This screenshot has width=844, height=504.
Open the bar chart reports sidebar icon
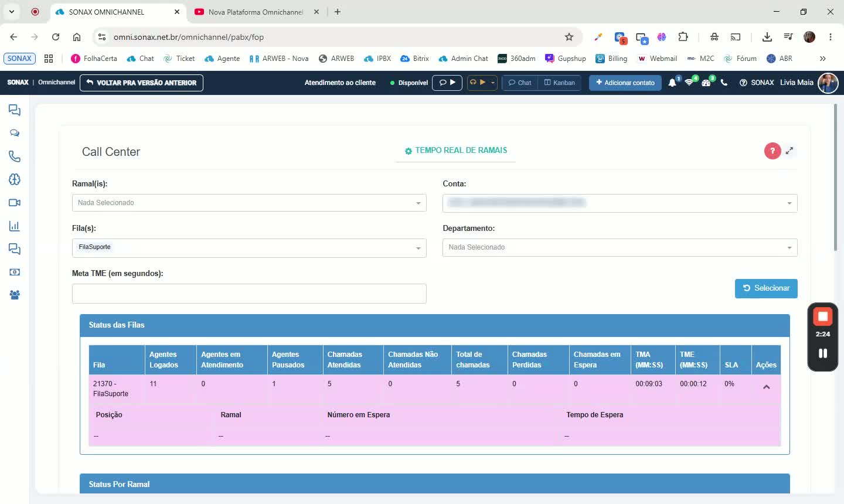pos(15,226)
